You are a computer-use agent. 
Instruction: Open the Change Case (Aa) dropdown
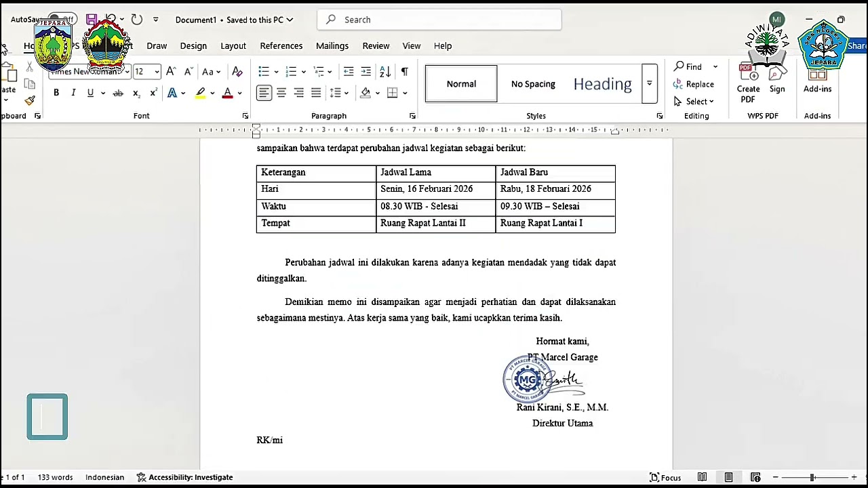coord(211,71)
